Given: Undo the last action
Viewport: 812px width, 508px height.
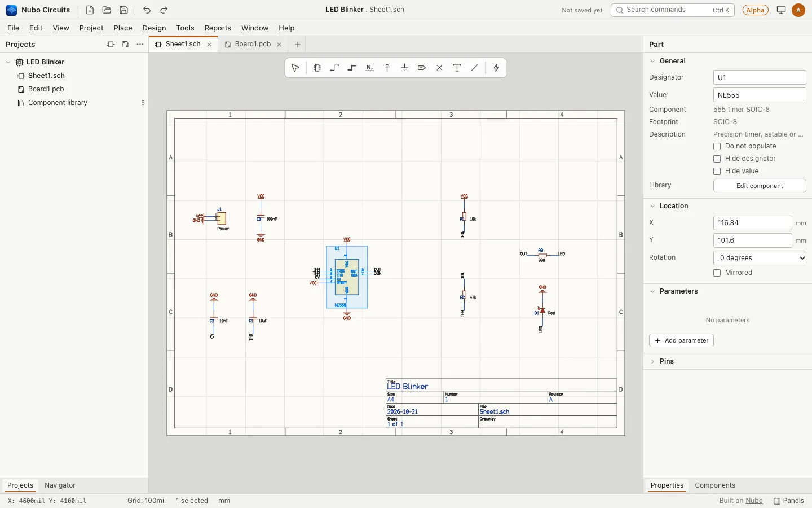Looking at the screenshot, I should (147, 10).
